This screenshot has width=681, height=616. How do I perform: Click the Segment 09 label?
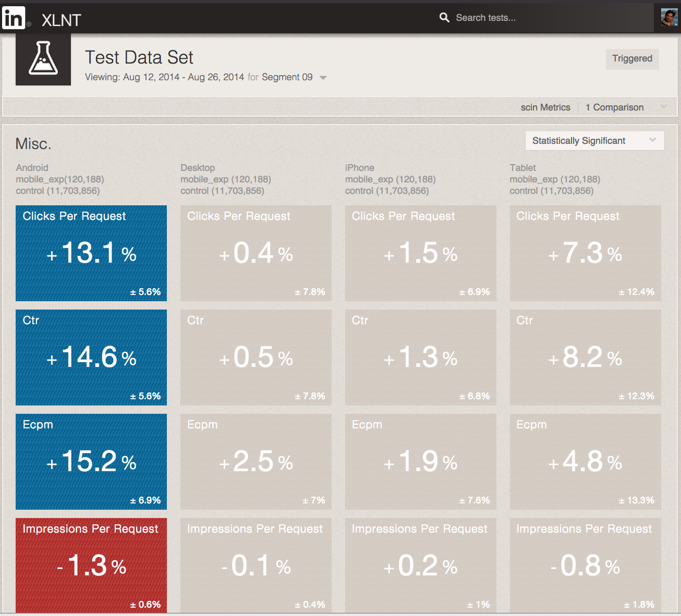pyautogui.click(x=287, y=77)
